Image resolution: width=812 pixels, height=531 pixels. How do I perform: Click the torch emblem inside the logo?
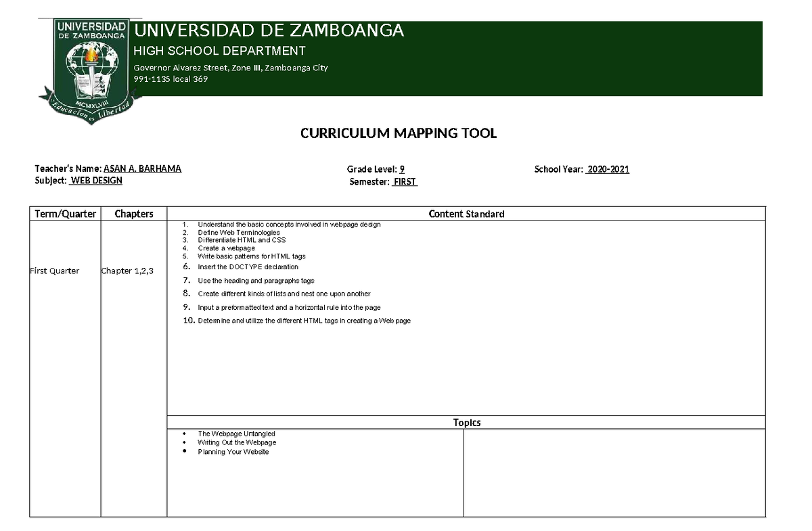[x=93, y=54]
